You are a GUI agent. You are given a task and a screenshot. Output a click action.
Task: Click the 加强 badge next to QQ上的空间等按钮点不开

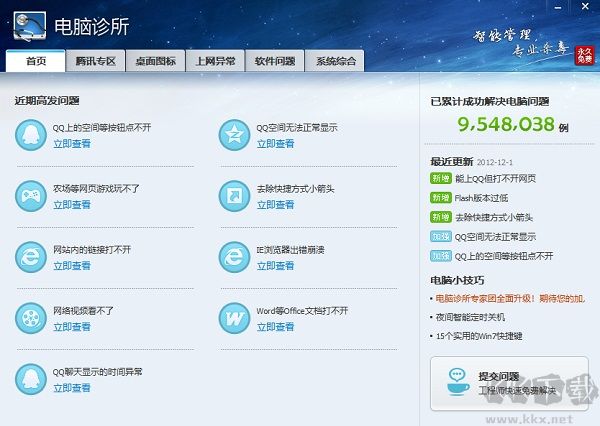(440, 256)
